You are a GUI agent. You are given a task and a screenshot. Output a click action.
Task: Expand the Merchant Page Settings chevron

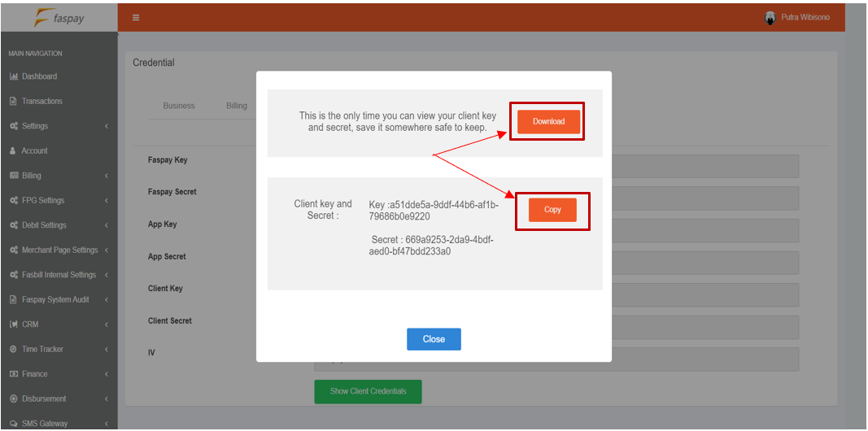click(106, 250)
